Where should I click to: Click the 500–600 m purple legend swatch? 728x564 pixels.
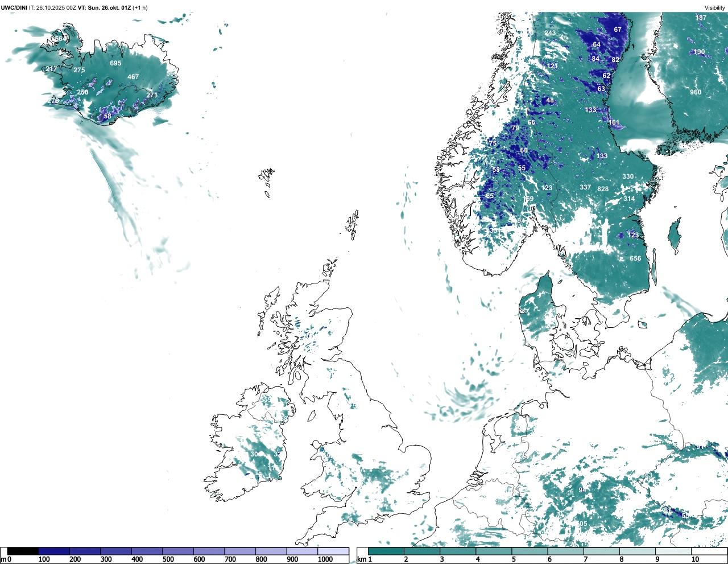(x=177, y=551)
